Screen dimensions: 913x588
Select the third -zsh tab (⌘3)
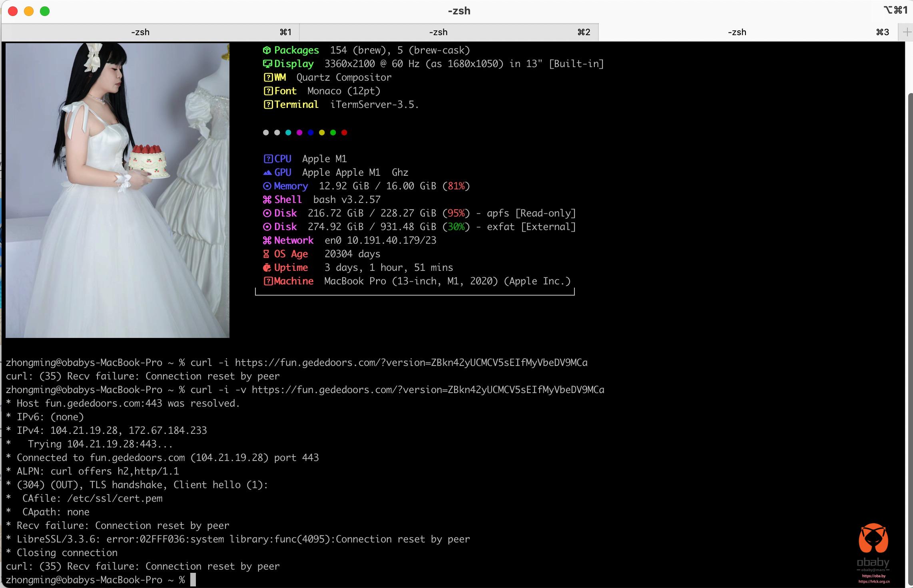[748, 32]
